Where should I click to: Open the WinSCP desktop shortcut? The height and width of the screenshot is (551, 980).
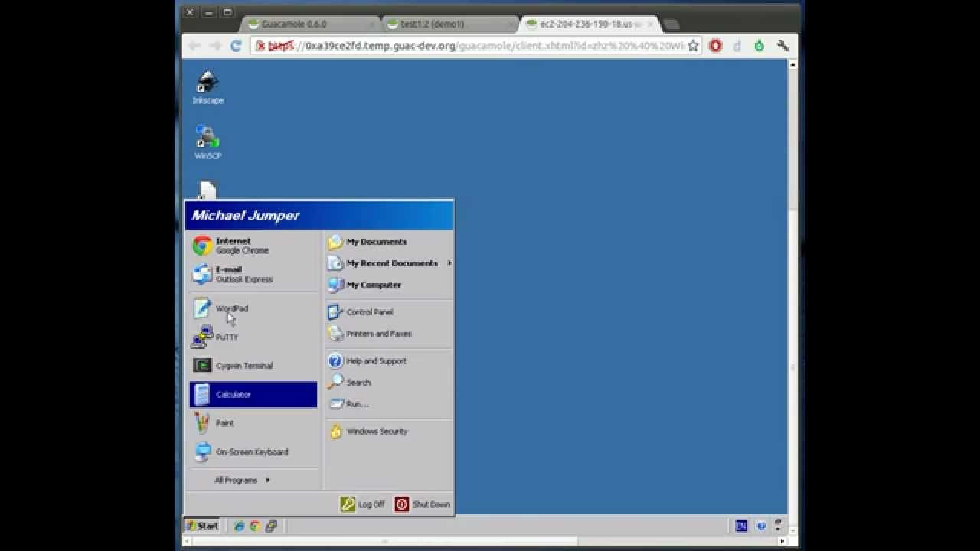(207, 142)
